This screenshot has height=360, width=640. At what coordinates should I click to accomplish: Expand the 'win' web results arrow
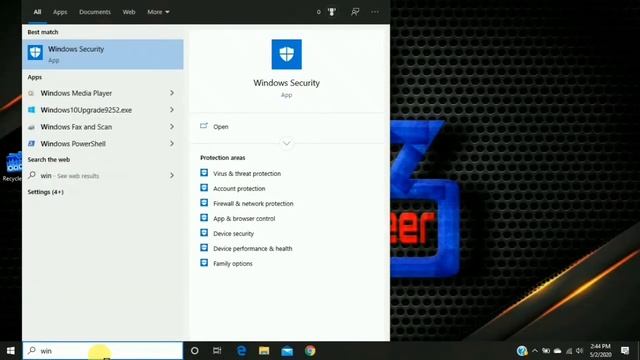click(x=172, y=176)
